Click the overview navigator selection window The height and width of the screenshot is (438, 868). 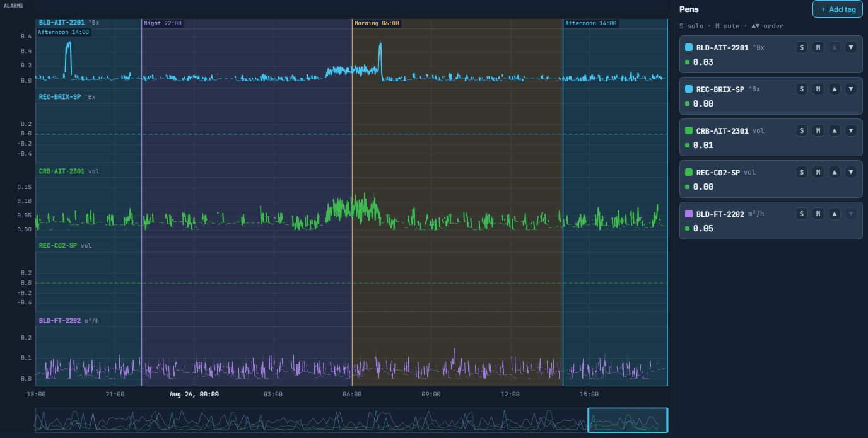click(x=628, y=420)
